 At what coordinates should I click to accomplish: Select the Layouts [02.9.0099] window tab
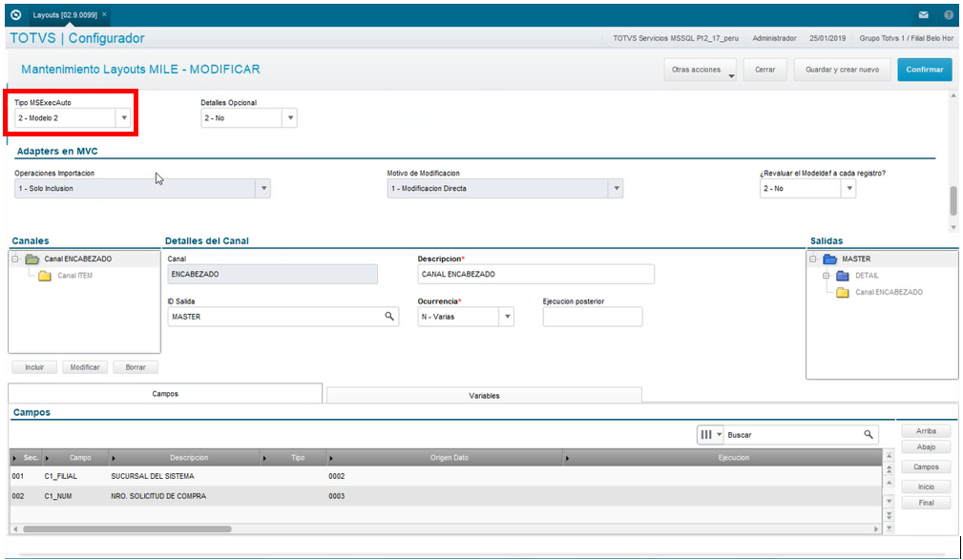tap(65, 14)
